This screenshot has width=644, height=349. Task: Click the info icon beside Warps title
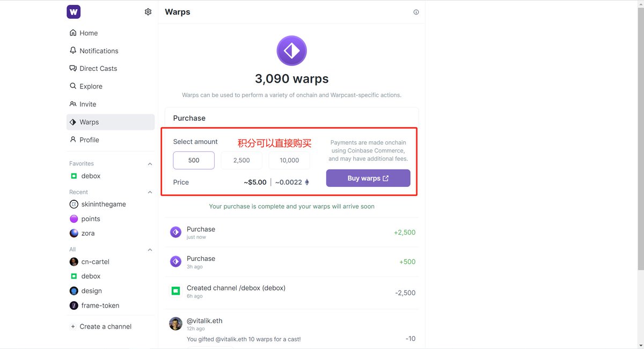416,12
